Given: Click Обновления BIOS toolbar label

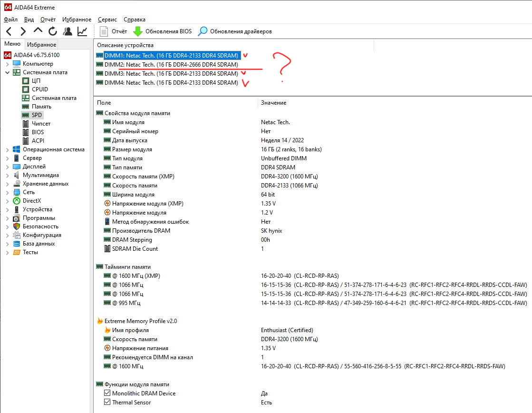Looking at the screenshot, I should click(x=169, y=31).
